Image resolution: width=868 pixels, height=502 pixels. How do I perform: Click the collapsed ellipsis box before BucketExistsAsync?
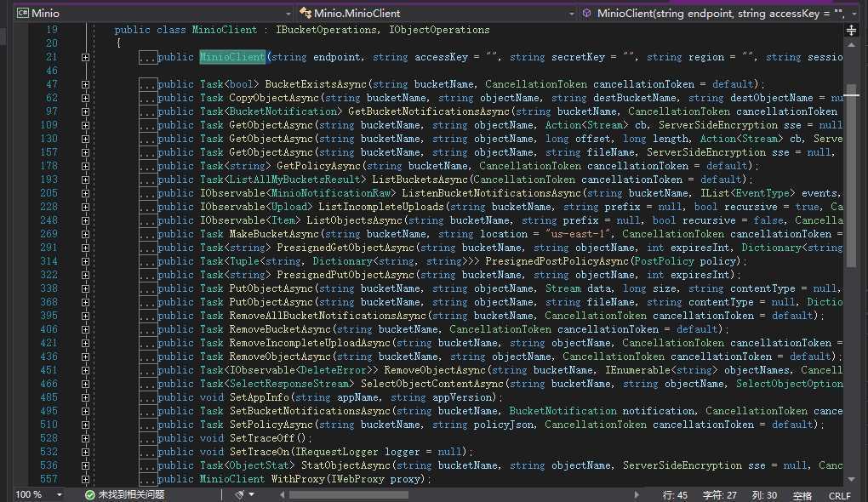pos(148,85)
